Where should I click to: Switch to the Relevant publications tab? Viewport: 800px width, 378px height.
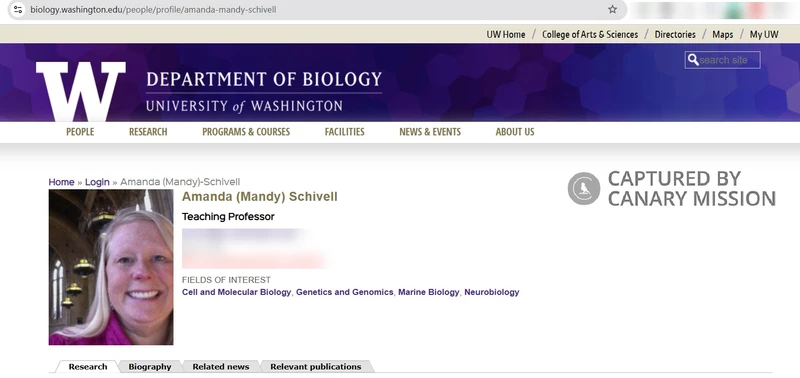pos(316,367)
